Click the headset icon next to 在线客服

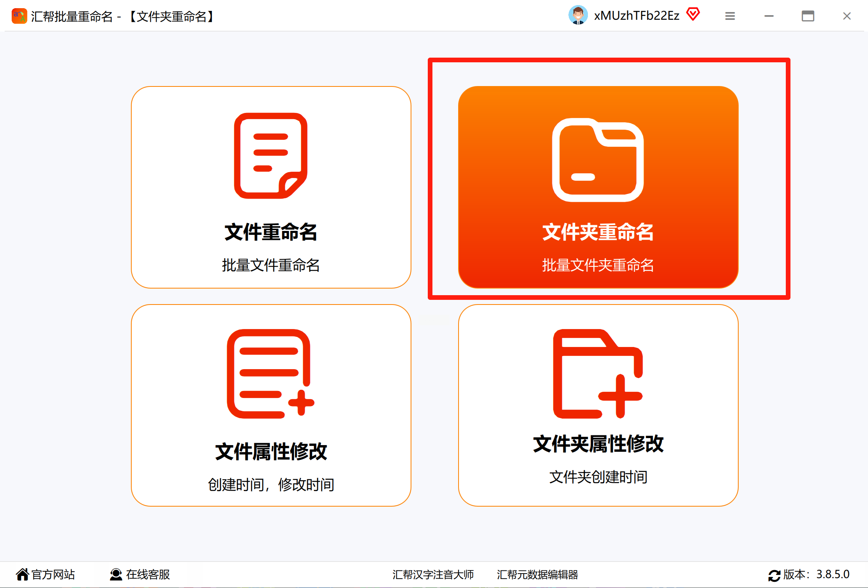pyautogui.click(x=116, y=574)
